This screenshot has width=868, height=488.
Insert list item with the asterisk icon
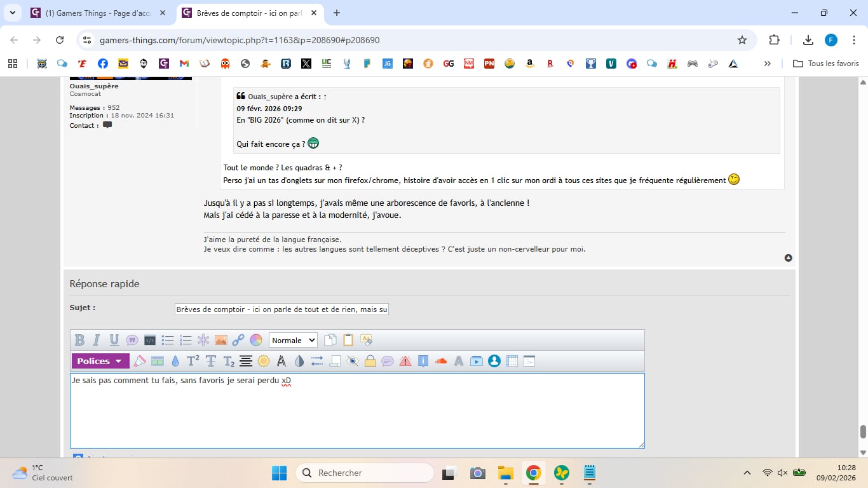click(x=203, y=340)
